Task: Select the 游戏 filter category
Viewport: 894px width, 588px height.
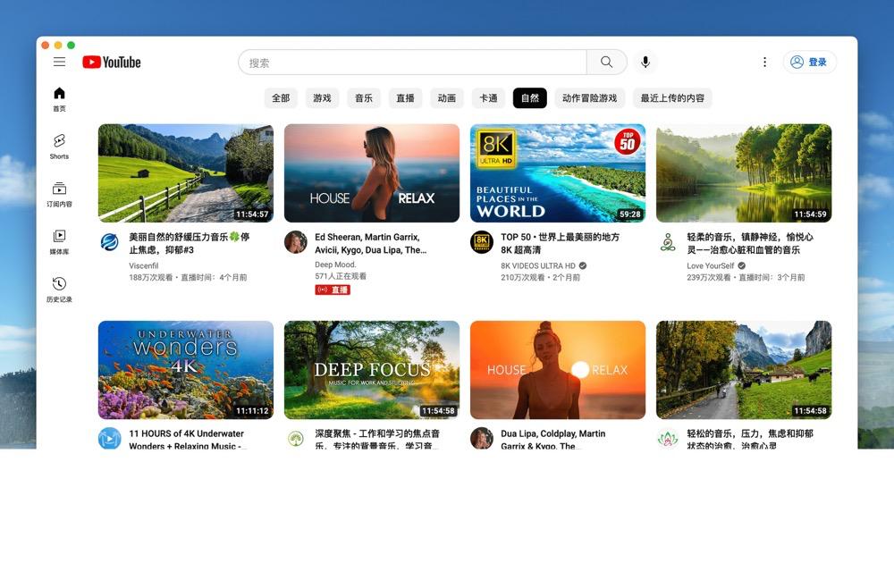Action: (321, 98)
